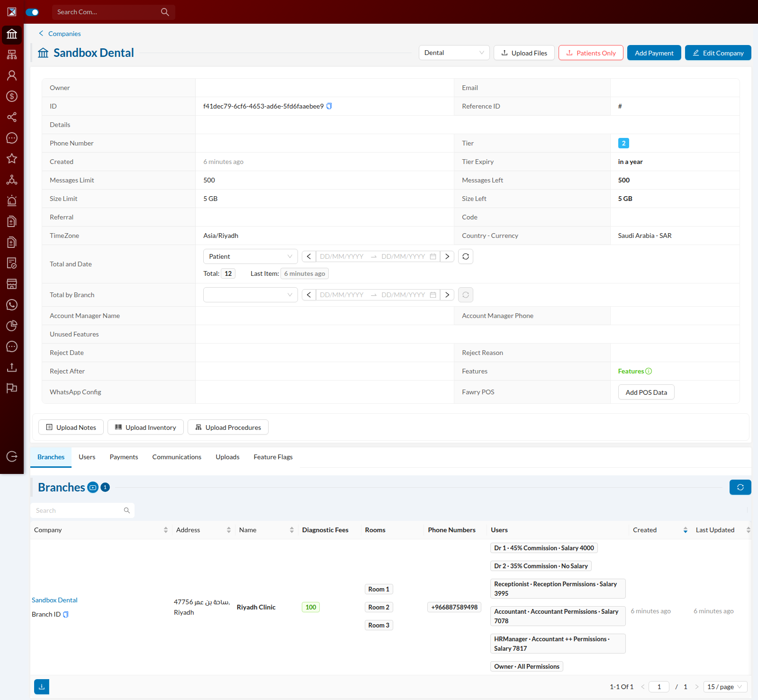Click the branches video tutorial icon
The image size is (758, 700).
[93, 487]
